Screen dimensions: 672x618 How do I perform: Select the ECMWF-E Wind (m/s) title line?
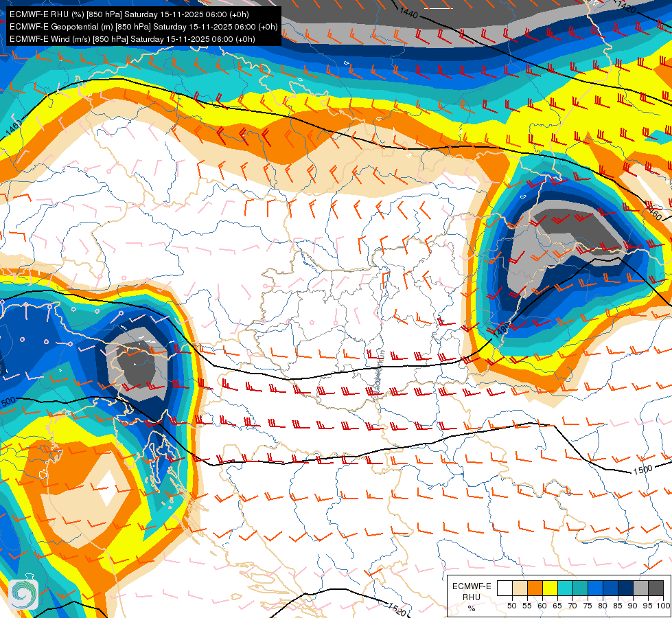coord(132,39)
